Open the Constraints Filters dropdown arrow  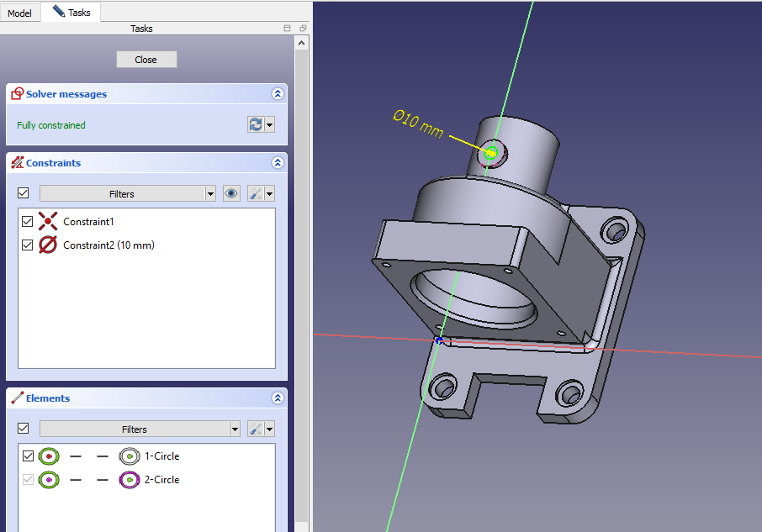pyautogui.click(x=210, y=193)
